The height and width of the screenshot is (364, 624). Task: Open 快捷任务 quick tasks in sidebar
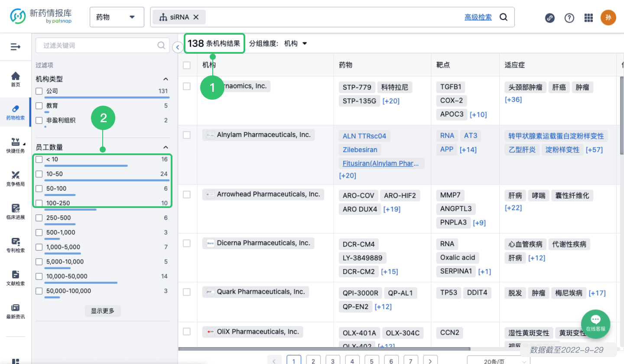(16, 146)
